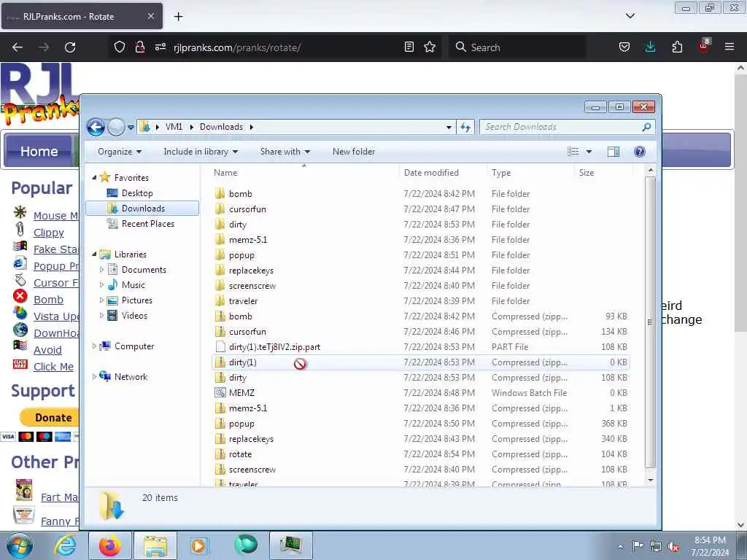Click the Firefox Search box
This screenshot has height=560, width=747.
pos(518,47)
